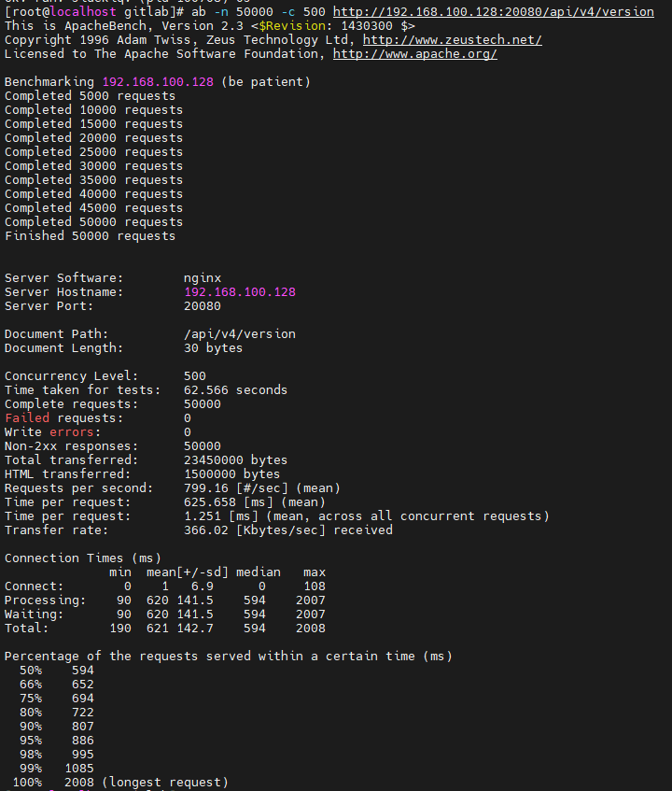Screen dimensions: 672x791
Task: Click the Server Port value 20080
Action: (203, 306)
